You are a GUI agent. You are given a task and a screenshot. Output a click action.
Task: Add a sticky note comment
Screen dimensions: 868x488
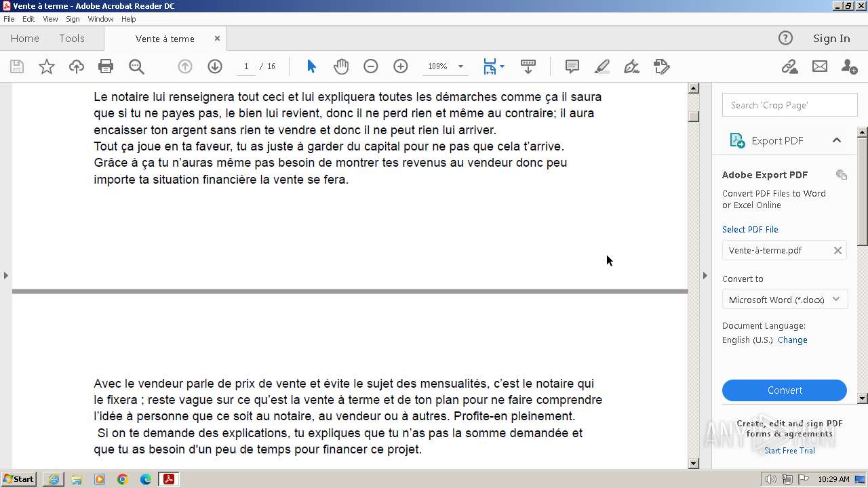click(572, 66)
